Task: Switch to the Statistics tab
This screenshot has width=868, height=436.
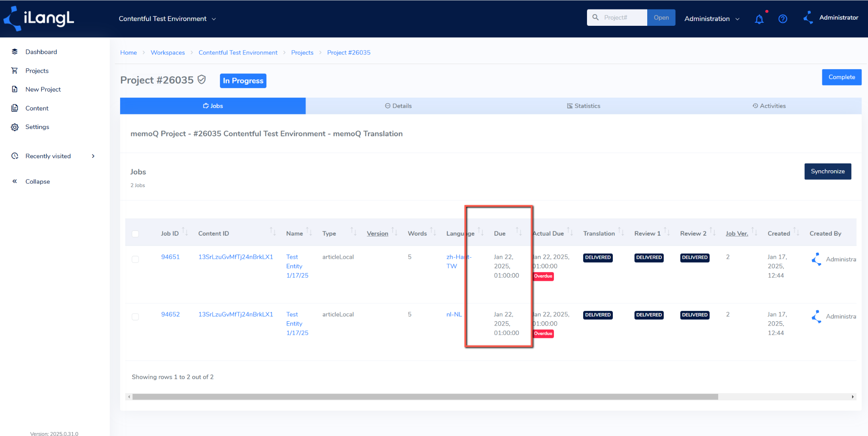Action: click(584, 106)
